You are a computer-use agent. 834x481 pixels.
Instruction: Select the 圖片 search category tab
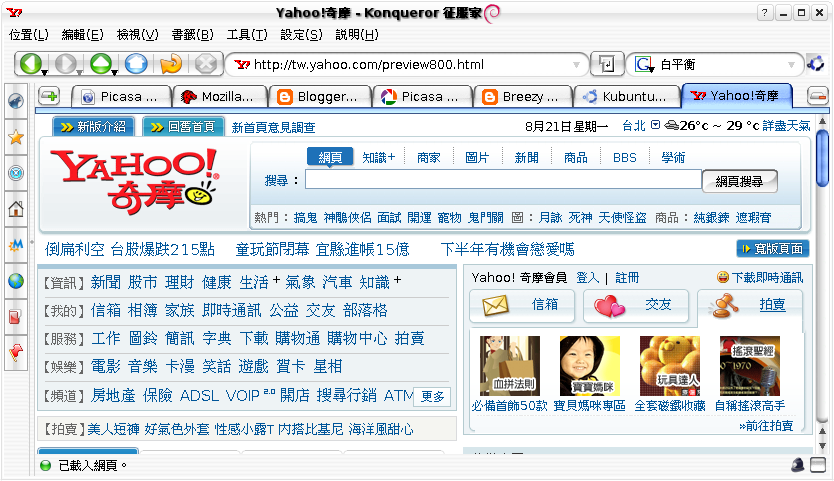(x=477, y=157)
